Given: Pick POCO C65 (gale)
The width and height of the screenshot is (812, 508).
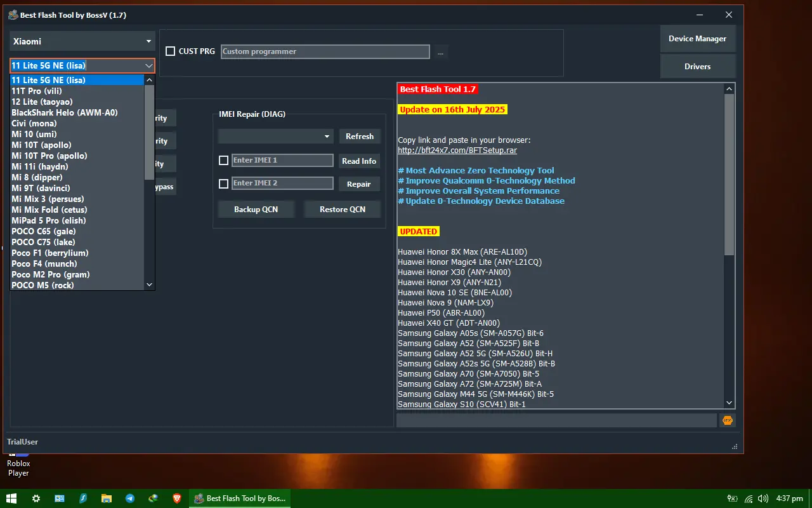Looking at the screenshot, I should [77, 231].
